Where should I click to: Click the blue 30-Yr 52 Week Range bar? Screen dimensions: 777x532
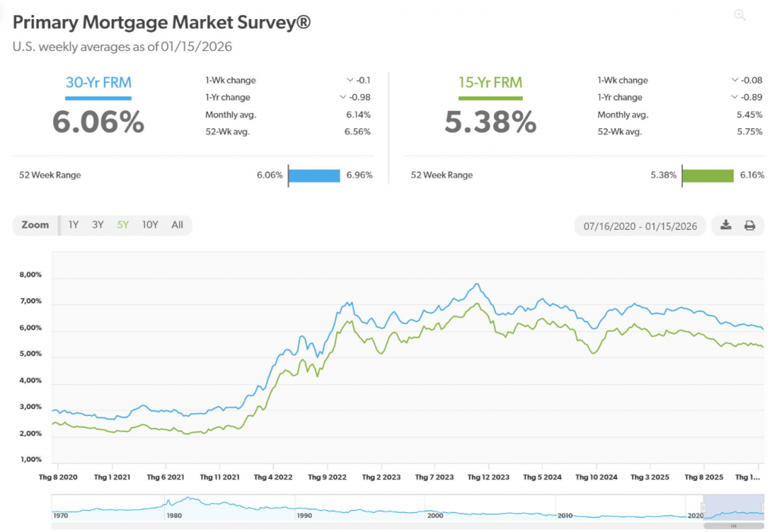(x=314, y=175)
